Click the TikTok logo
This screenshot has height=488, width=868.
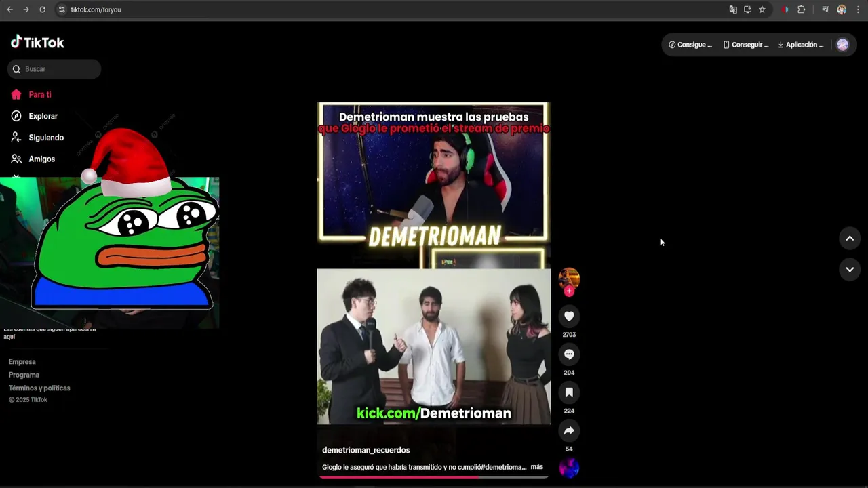pyautogui.click(x=37, y=43)
